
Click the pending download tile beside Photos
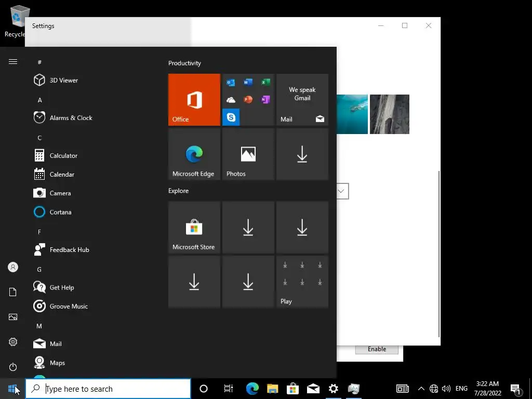click(x=302, y=154)
